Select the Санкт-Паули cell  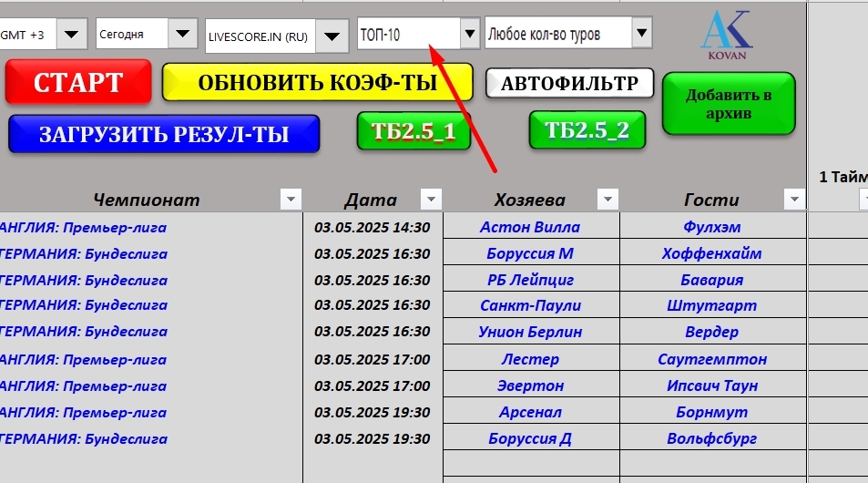(x=531, y=305)
